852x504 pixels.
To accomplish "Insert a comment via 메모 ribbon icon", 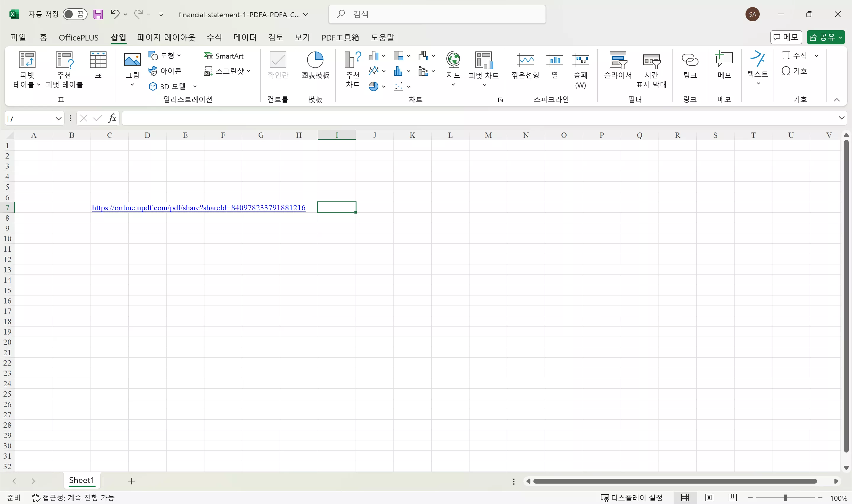I will [x=724, y=65].
